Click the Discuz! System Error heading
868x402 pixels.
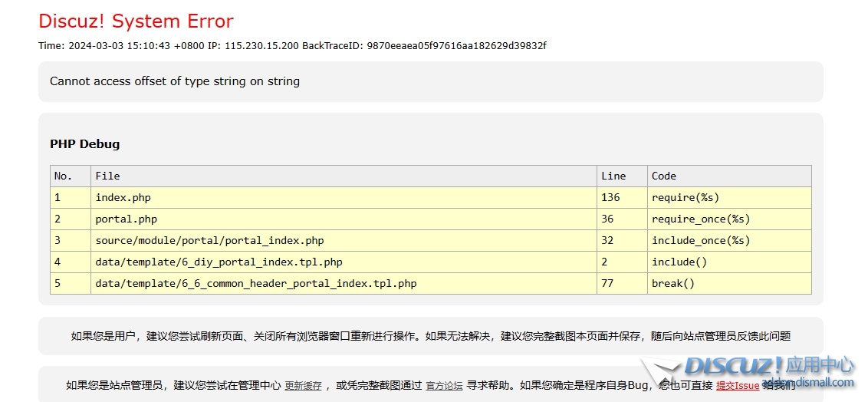point(136,21)
